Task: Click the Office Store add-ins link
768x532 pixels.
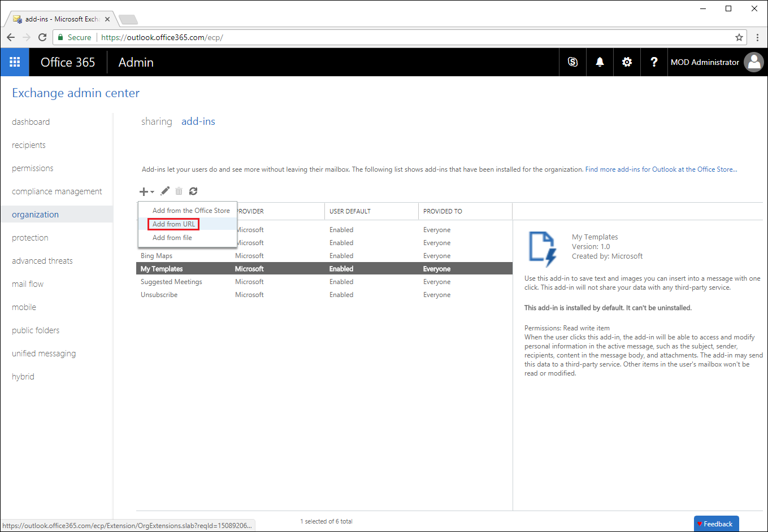Action: click(661, 169)
